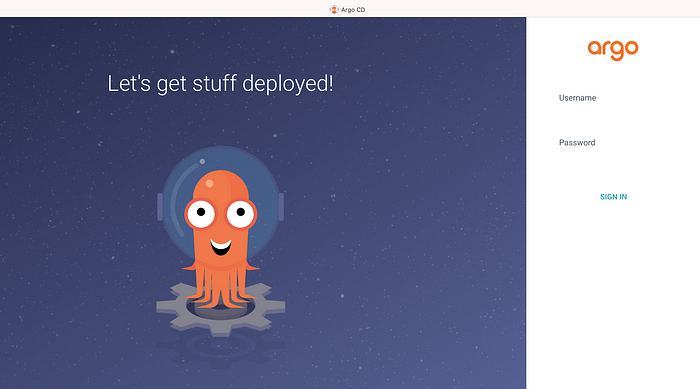Focus the Password input field
Image resolution: width=700 pixels, height=389 pixels.
point(613,143)
